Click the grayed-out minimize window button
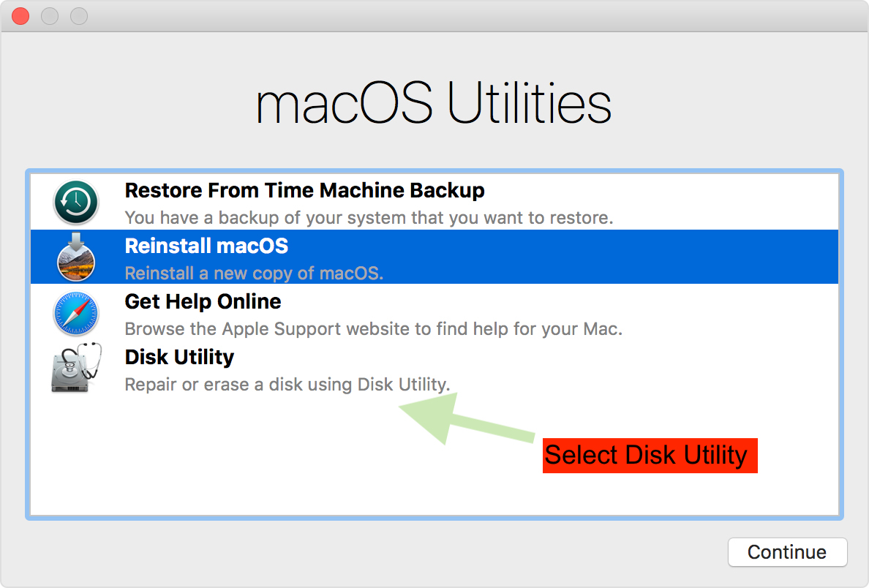 50,16
